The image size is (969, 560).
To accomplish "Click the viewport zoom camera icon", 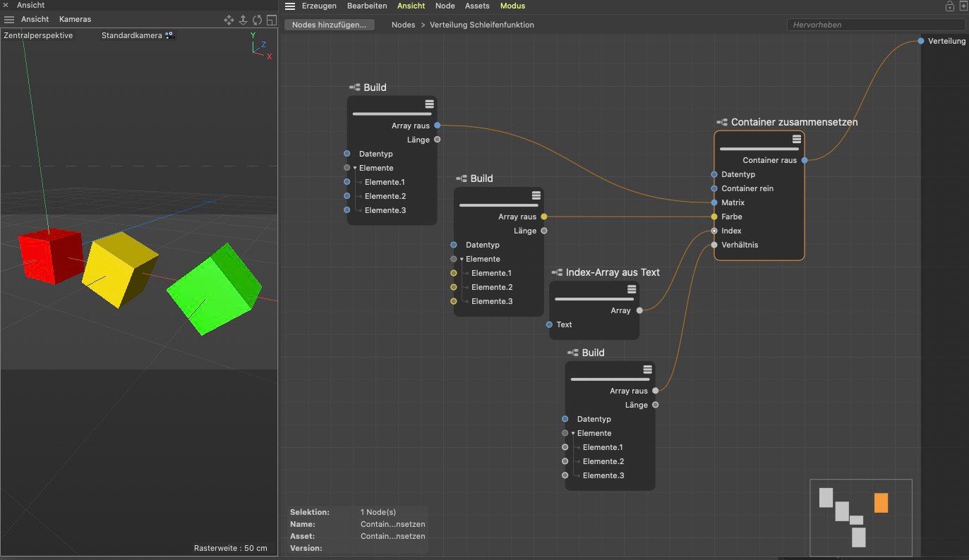I will 243,20.
